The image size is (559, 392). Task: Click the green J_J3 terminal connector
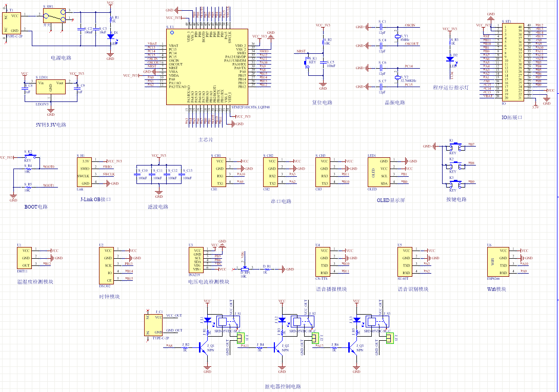(390, 338)
